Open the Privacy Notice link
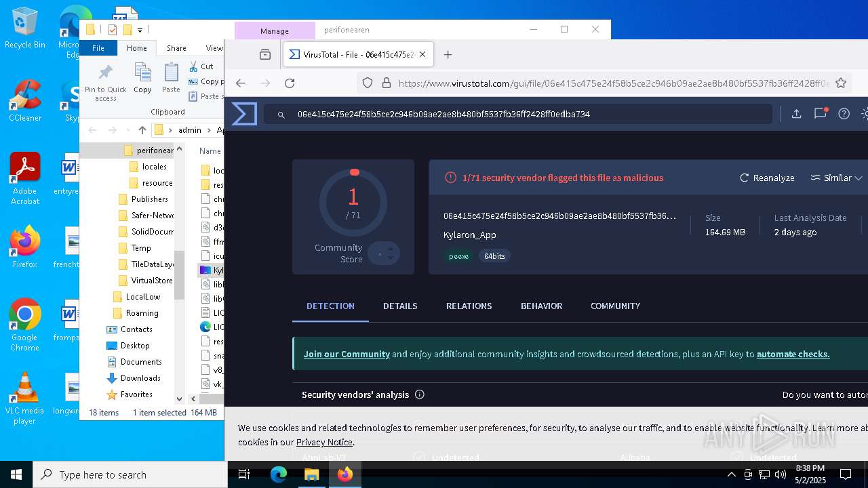This screenshot has width=868, height=488. (324, 442)
